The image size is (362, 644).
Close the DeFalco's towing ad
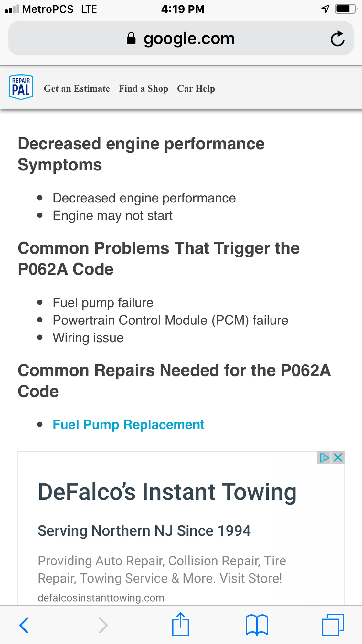338,458
